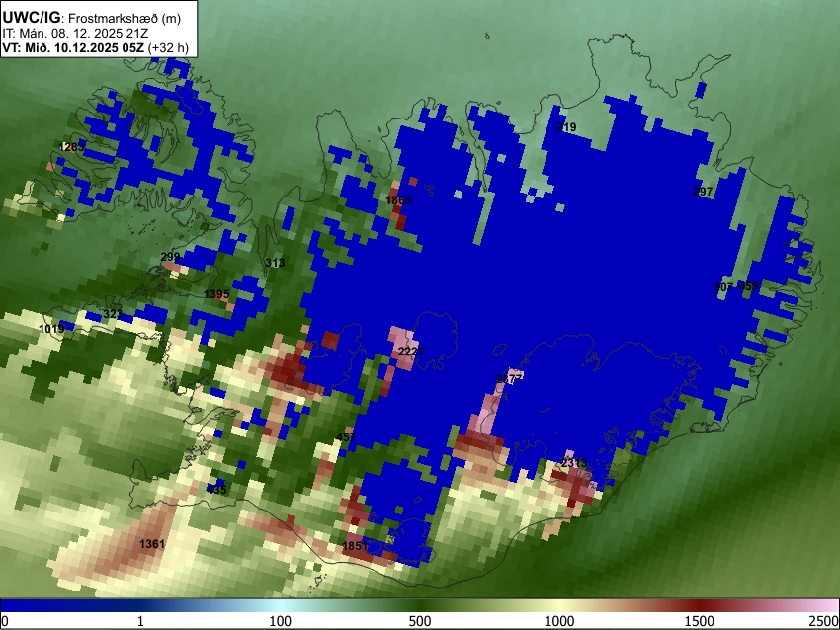Click the map value label 2227
The image size is (840, 630).
pyautogui.click(x=411, y=352)
